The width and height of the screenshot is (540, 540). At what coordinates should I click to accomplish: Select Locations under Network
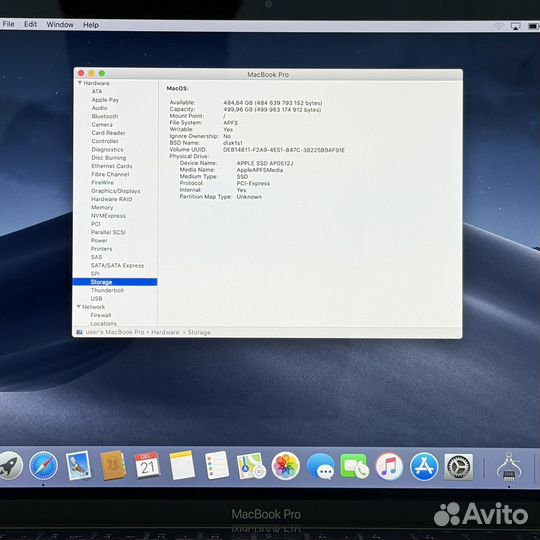coord(103,323)
